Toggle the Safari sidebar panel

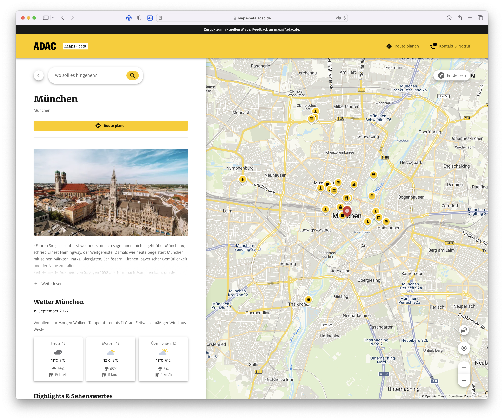[46, 18]
